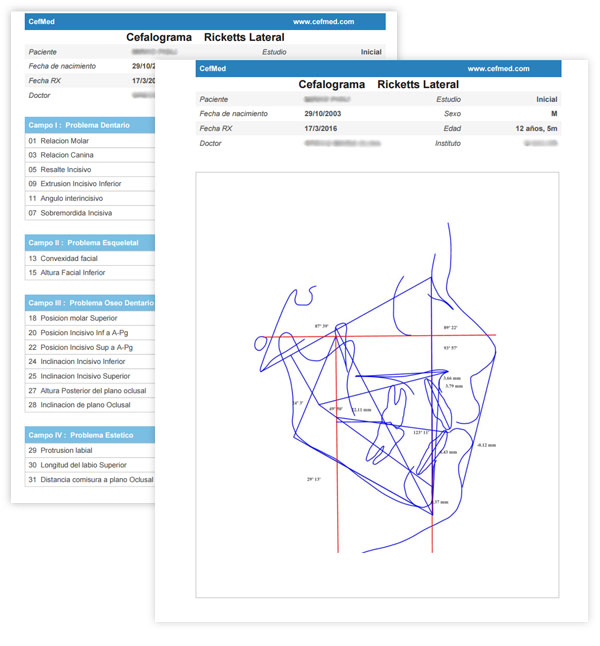Select row 07 Sobremordida Incisiva
Screen dimensions: 600x646
tap(90, 213)
